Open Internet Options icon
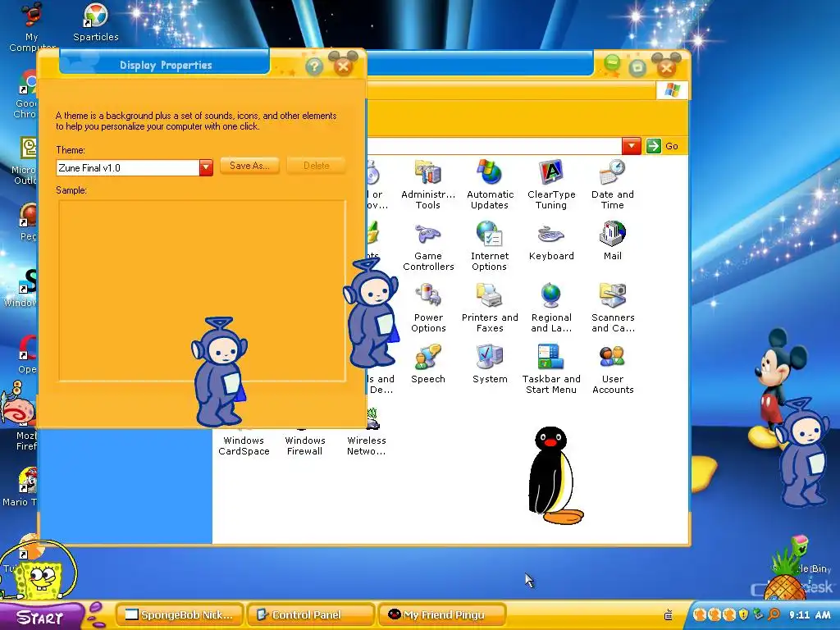Screen dimensions: 840x630 [490, 246]
